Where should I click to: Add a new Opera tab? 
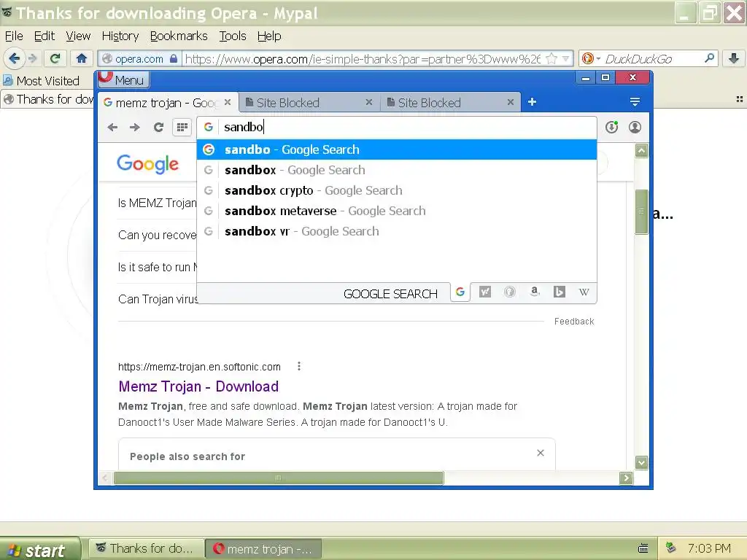tap(532, 102)
